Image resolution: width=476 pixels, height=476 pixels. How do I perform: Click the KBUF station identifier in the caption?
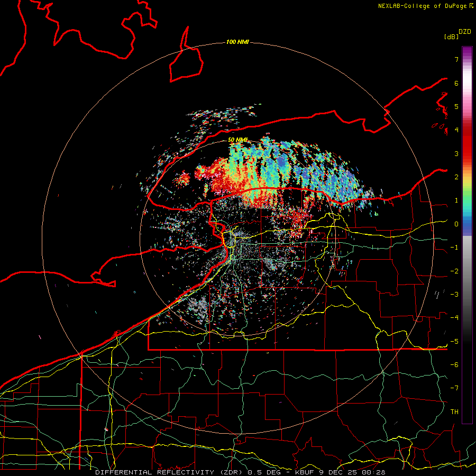(x=305, y=472)
